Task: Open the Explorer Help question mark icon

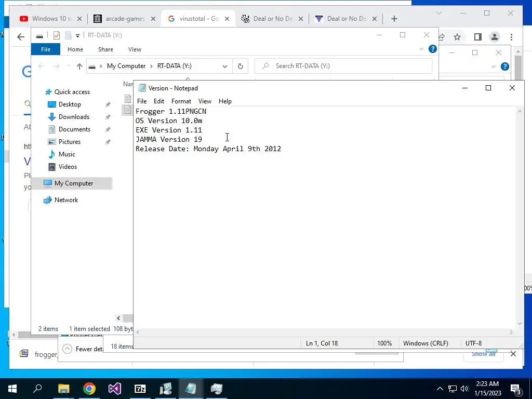Action: [x=433, y=49]
